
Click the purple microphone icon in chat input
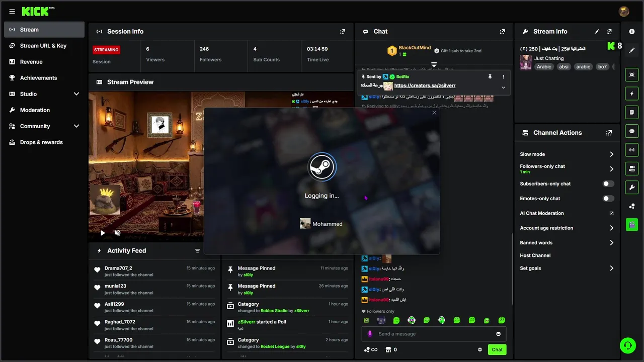pos(370,334)
